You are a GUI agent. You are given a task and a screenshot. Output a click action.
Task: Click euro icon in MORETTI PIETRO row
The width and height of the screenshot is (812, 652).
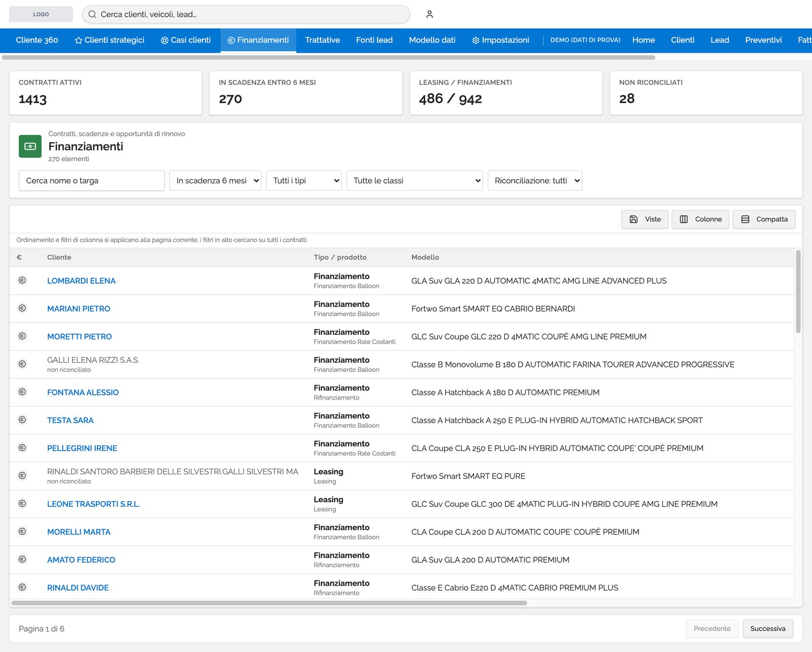pyautogui.click(x=22, y=336)
